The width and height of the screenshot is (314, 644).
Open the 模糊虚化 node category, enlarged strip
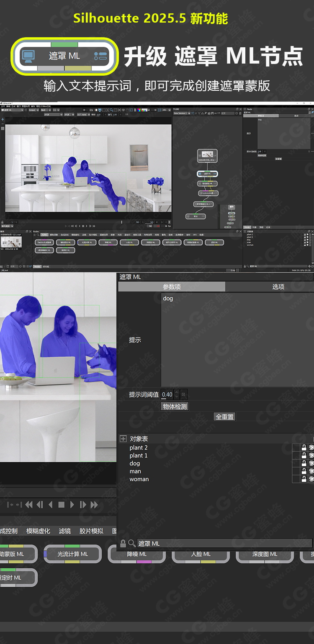point(38,531)
